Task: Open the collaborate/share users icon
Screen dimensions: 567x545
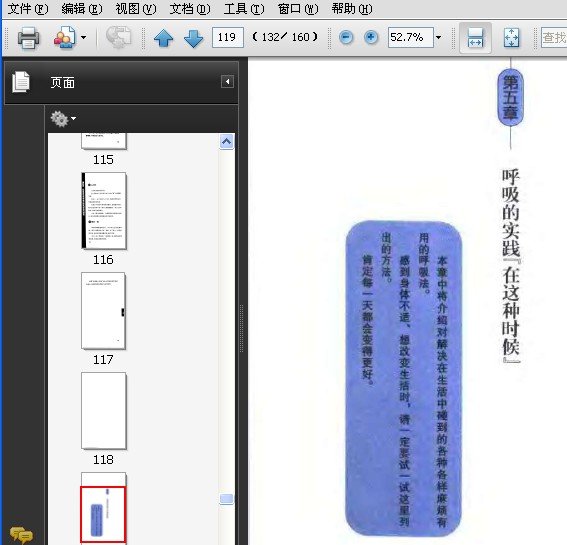Action: click(64, 38)
